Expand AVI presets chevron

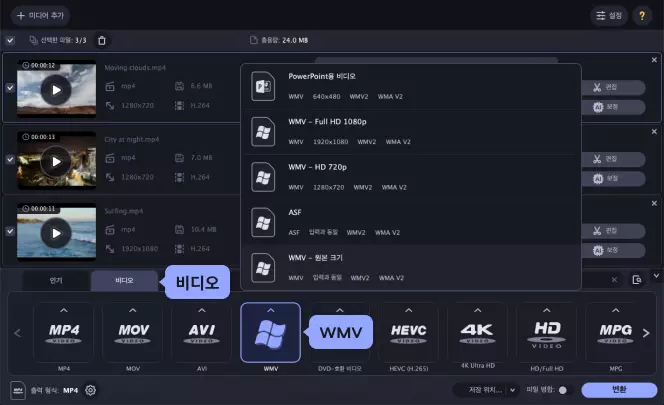point(202,311)
